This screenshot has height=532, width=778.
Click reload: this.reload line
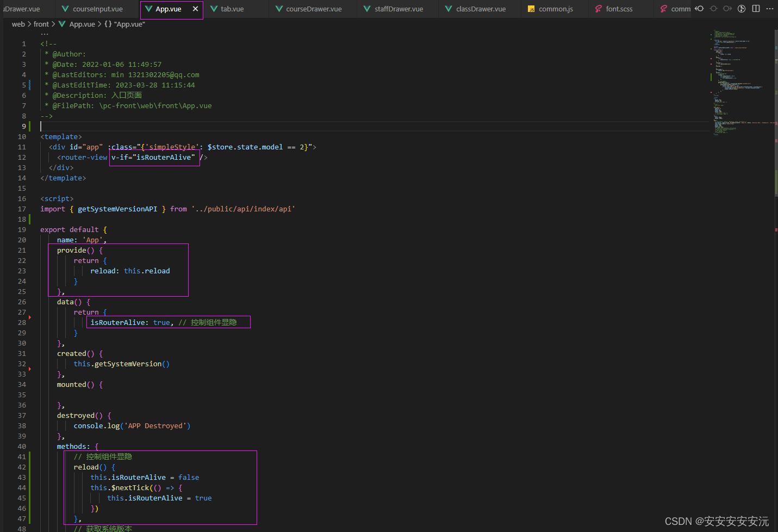(130, 271)
